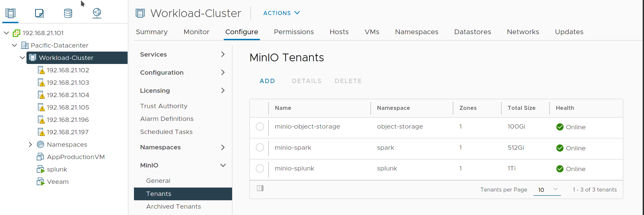Image resolution: width=644 pixels, height=215 pixels.
Task: Click the splunk VM icon in the tree
Action: [41, 169]
